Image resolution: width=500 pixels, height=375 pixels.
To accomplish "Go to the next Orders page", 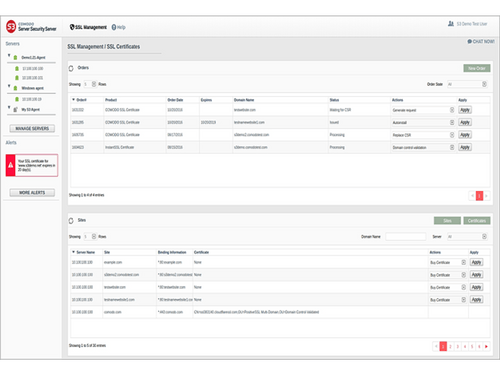I will coord(486,196).
